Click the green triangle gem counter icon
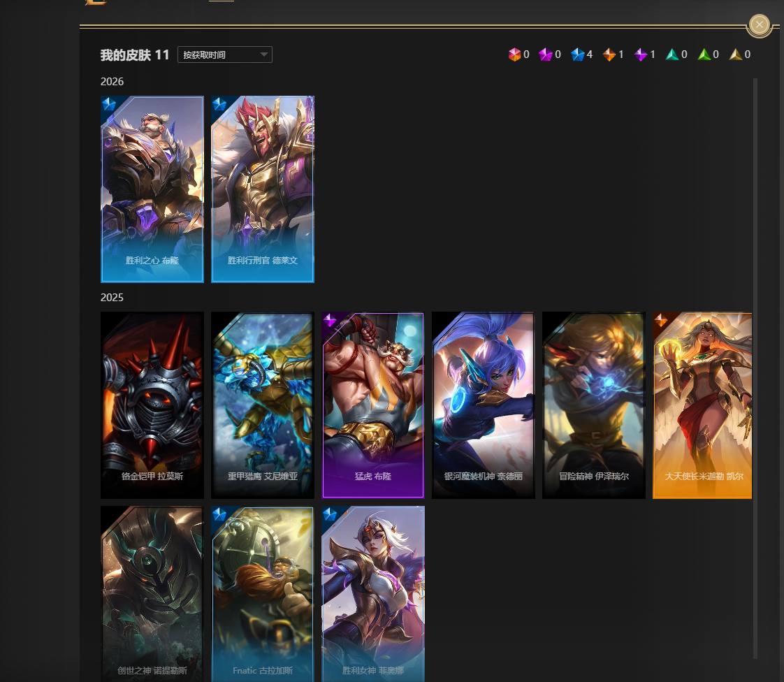Image resolution: width=784 pixels, height=682 pixels. coord(704,55)
